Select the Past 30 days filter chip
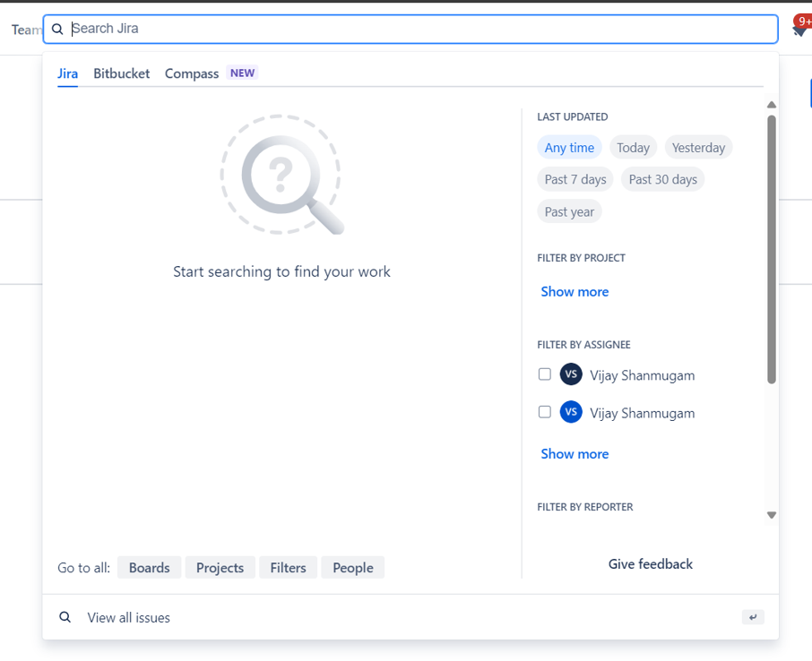The height and width of the screenshot is (661, 812). [x=662, y=180]
